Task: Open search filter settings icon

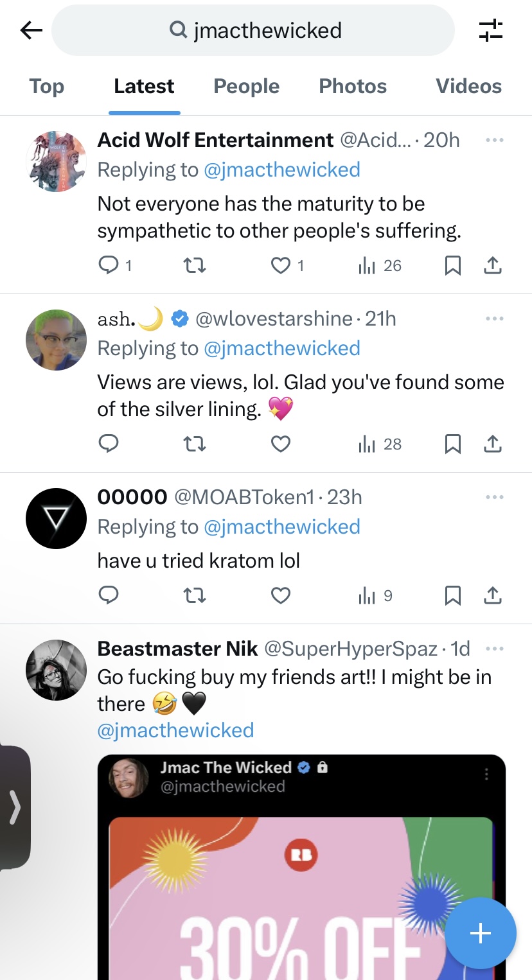Action: [x=491, y=30]
